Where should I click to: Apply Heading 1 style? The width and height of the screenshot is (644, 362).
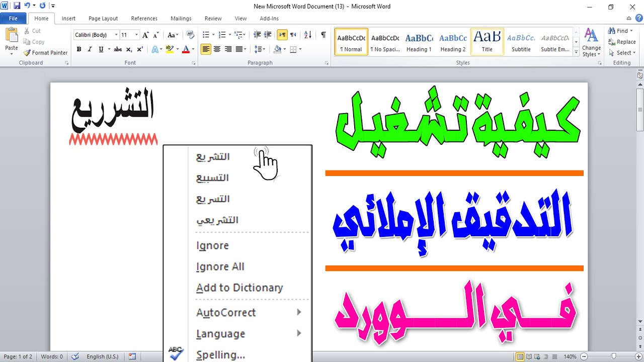pyautogui.click(x=419, y=42)
